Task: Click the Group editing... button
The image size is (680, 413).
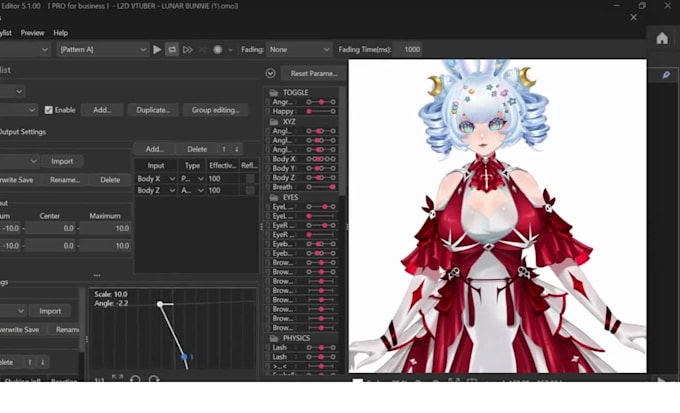Action: [216, 110]
